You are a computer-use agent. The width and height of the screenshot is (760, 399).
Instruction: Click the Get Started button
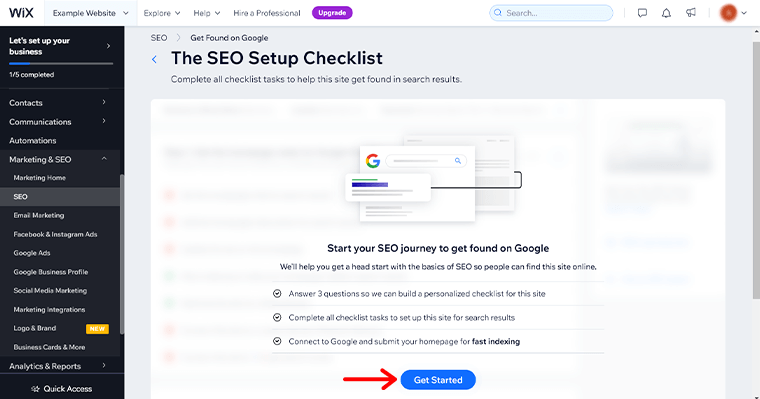pyautogui.click(x=438, y=380)
